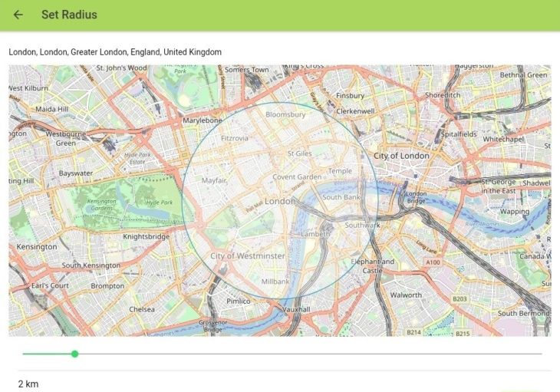Screen dimensions: 560x392
Task: Click 'Pimlico' label on the map
Action: [x=239, y=301]
